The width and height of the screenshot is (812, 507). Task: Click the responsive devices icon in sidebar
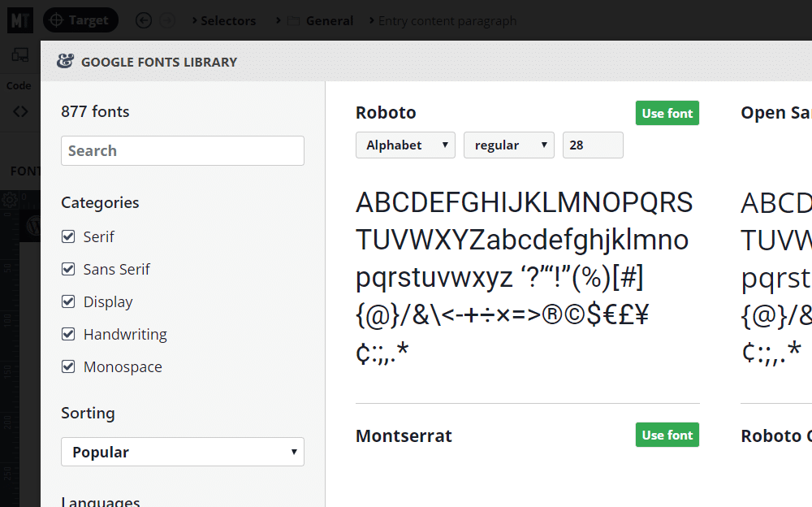coord(20,54)
